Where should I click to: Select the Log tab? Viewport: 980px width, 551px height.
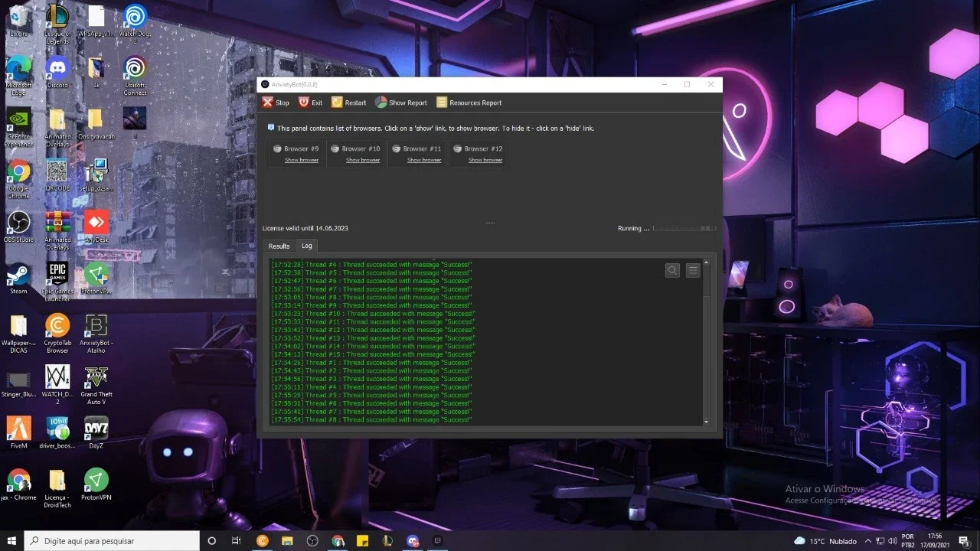point(307,246)
